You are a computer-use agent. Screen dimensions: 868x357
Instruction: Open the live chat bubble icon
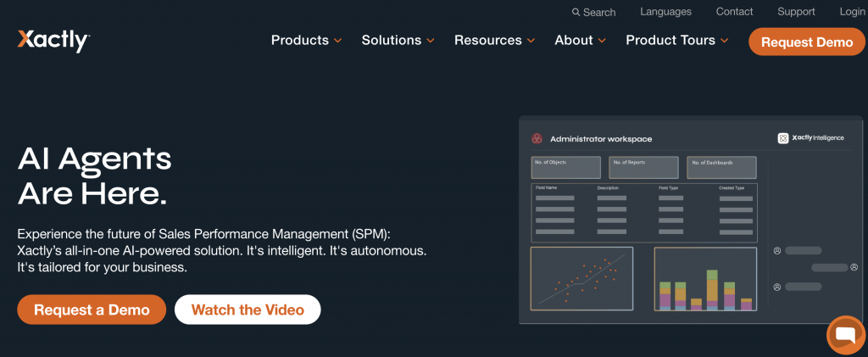pos(847,335)
